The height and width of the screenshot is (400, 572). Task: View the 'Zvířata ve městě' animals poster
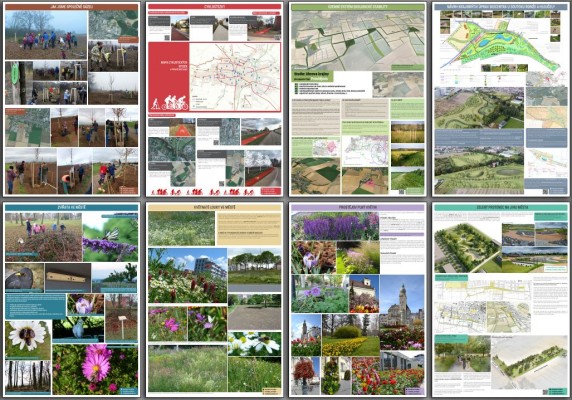[72, 300]
